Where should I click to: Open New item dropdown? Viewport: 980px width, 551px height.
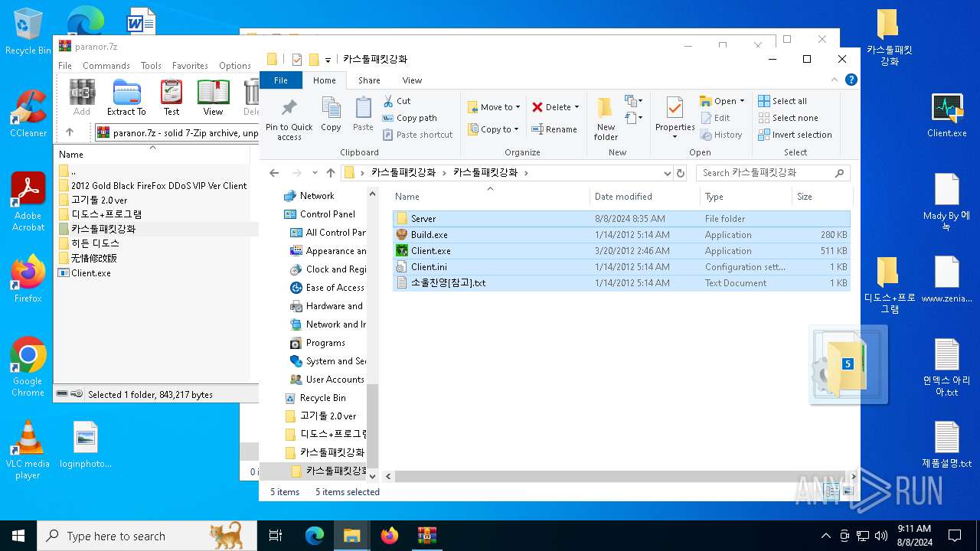(632, 101)
